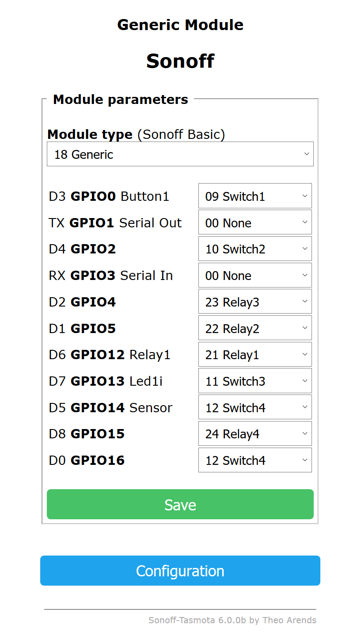Click the Generic Module heading
The height and width of the screenshot is (644, 342).
coord(180,25)
